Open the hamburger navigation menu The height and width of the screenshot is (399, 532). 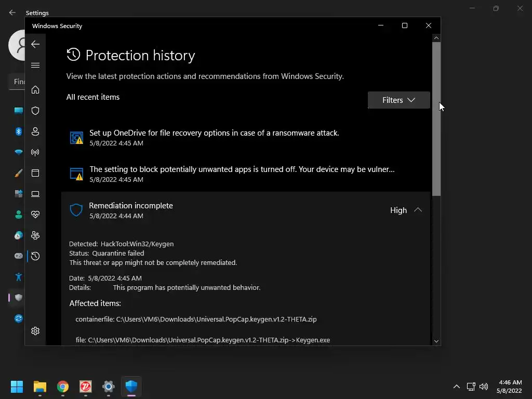tap(35, 65)
